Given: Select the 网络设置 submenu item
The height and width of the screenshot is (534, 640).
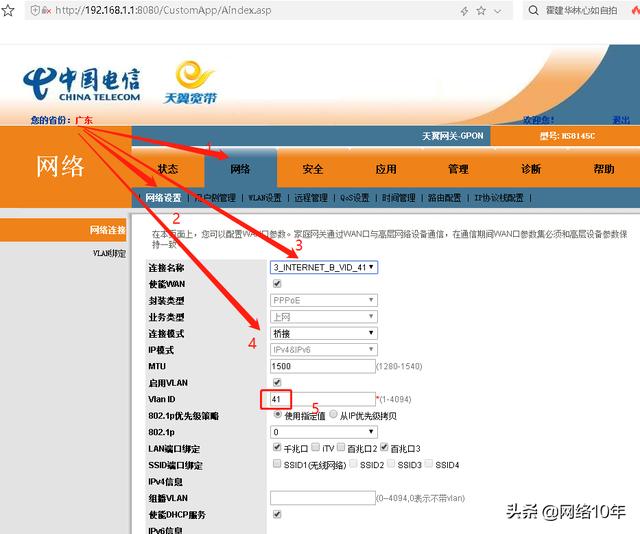Looking at the screenshot, I should click(x=163, y=198).
